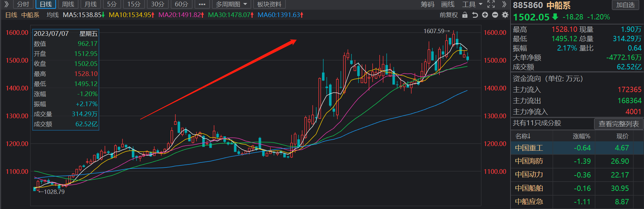Click the 主力流出 value 168364
Viewport: 644px width, 209px height.
coord(630,101)
